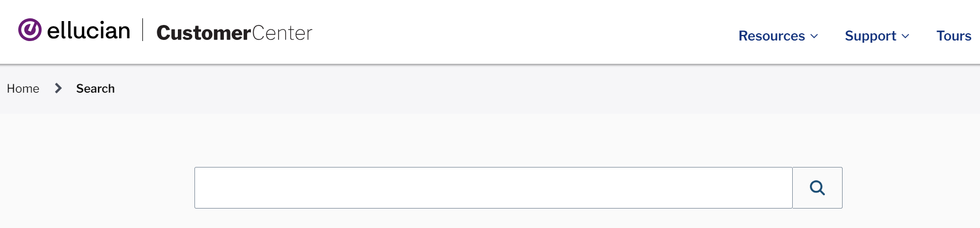Select the Resources navigation label
This screenshot has width=980, height=228.
pos(772,36)
